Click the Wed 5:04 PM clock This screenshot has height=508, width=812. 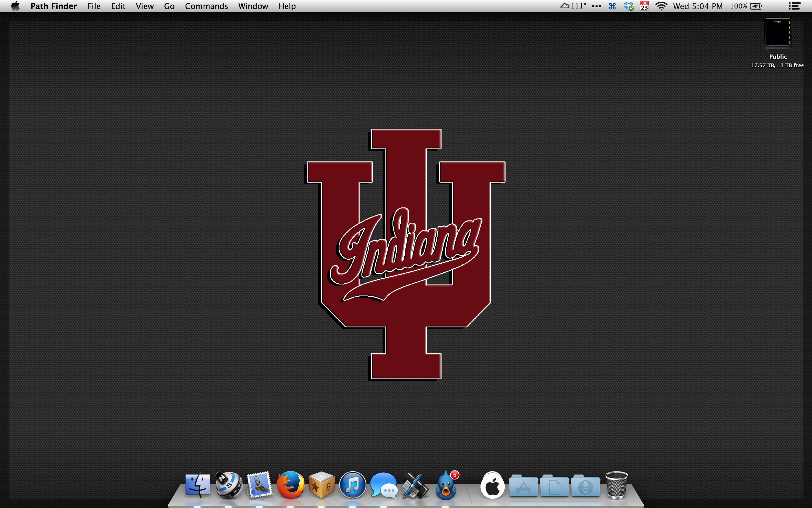(x=698, y=6)
